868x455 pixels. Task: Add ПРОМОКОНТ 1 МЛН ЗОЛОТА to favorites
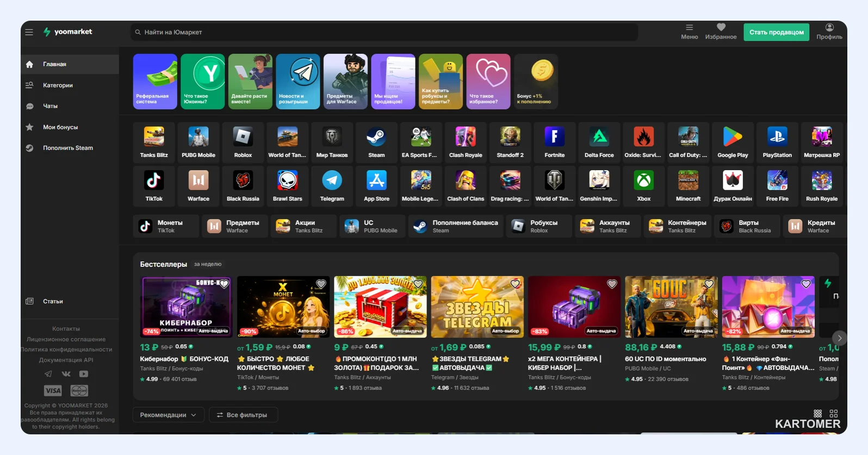coord(418,284)
